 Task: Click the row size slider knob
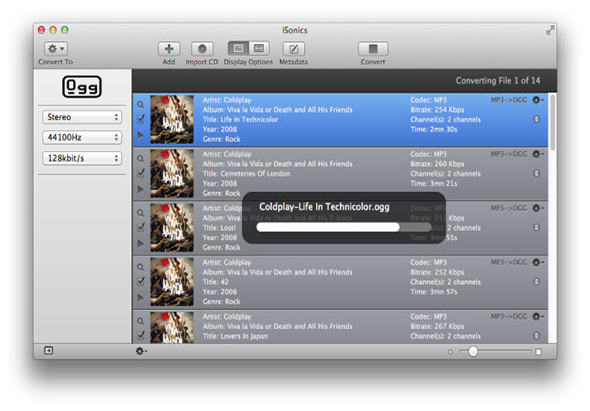pyautogui.click(x=473, y=352)
